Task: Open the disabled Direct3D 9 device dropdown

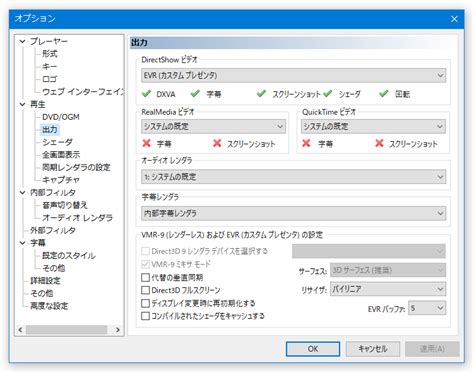Action: 369,251
